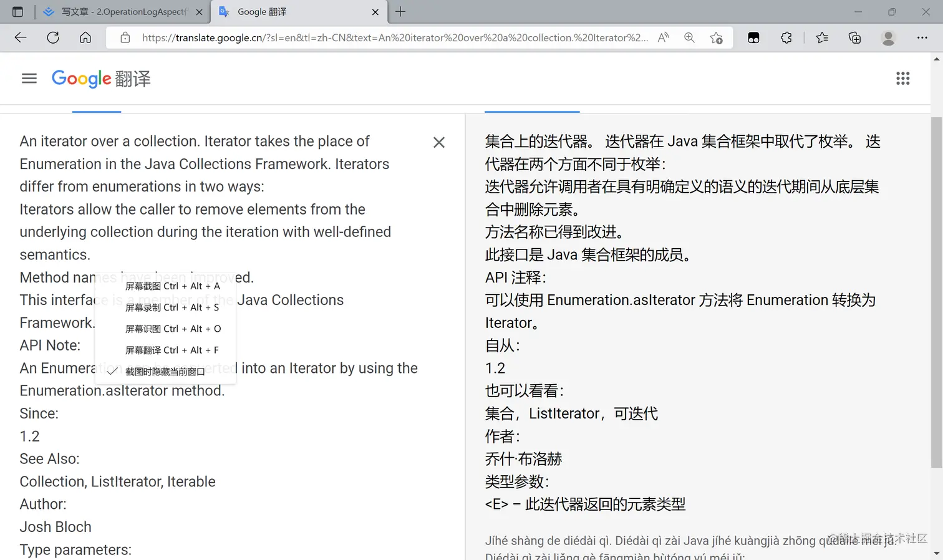Click source line 'Josh Bloch'

56,527
